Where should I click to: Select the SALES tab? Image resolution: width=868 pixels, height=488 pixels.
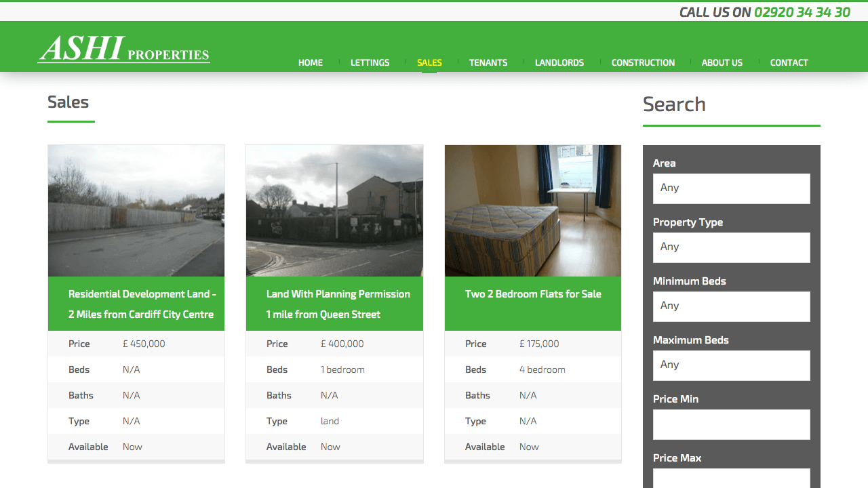pos(429,62)
